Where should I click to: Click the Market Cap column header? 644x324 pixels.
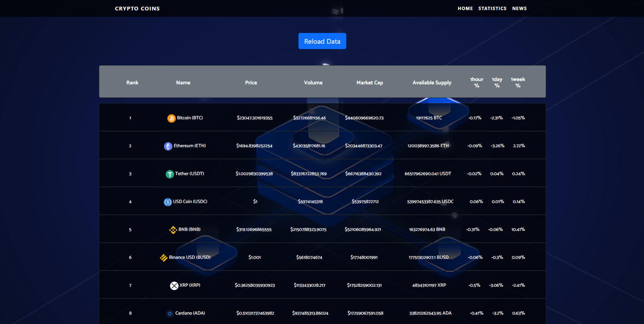(x=370, y=83)
